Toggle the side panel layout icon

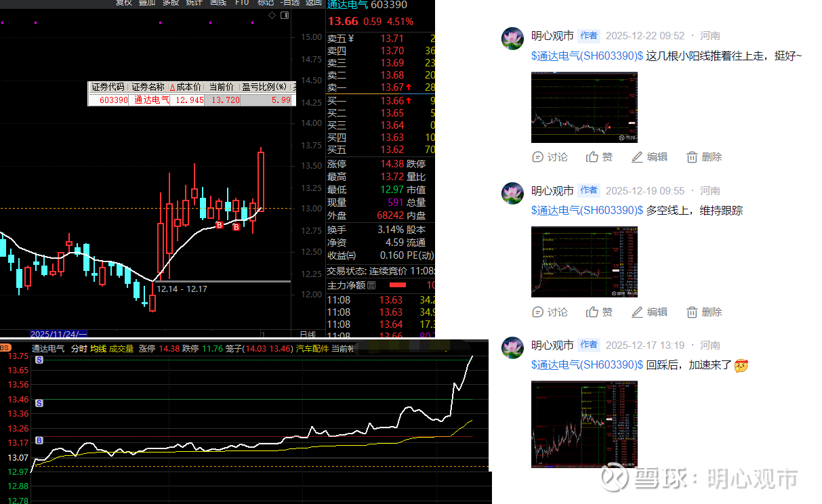pyautogui.click(x=285, y=15)
